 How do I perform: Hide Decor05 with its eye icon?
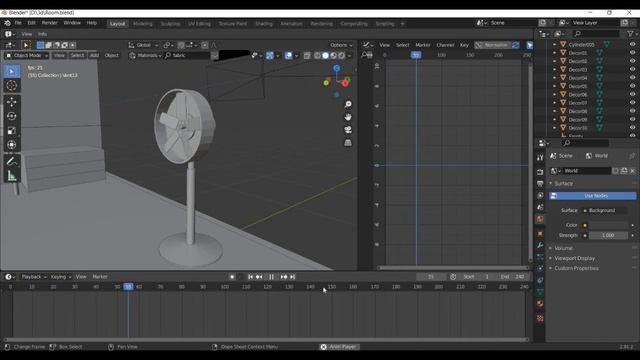coord(632,86)
